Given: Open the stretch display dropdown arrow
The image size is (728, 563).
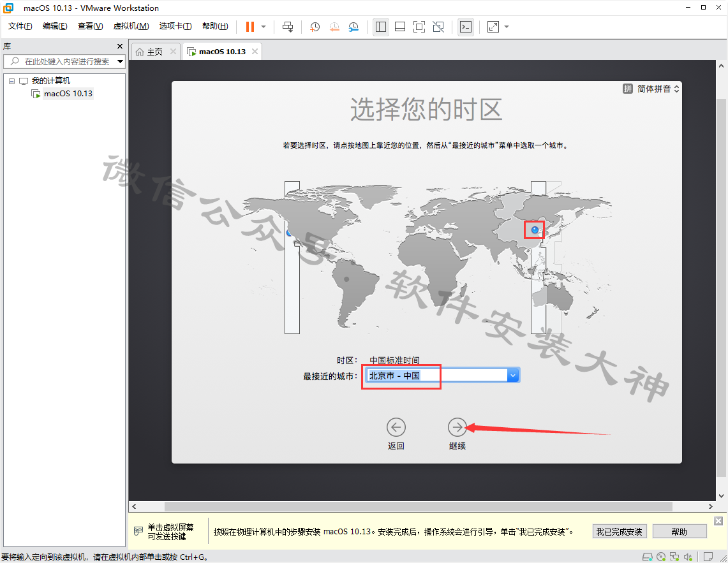Looking at the screenshot, I should (507, 27).
